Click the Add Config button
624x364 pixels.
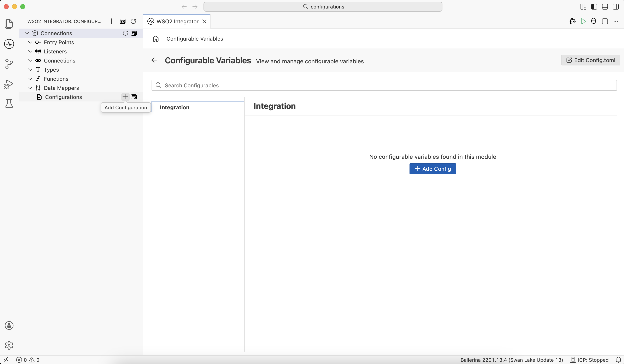(x=432, y=169)
